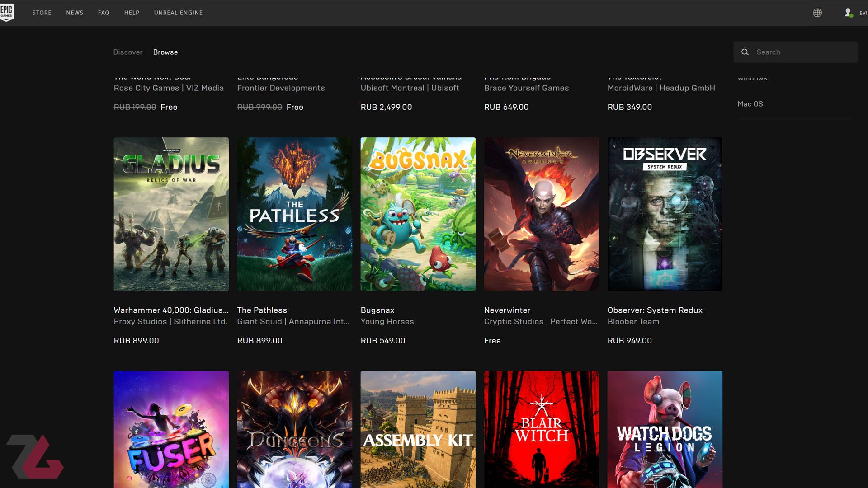
Task: Click Brace Yourself Games text
Action: click(x=527, y=88)
